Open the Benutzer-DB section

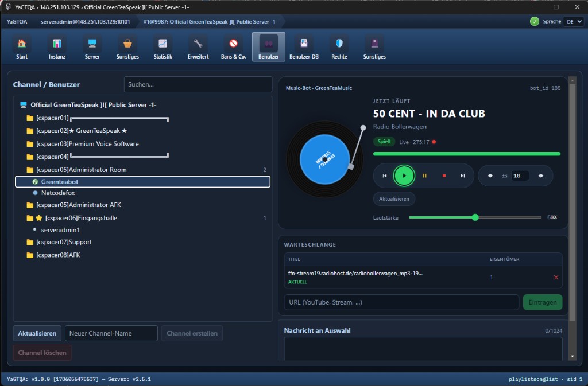[x=304, y=47]
